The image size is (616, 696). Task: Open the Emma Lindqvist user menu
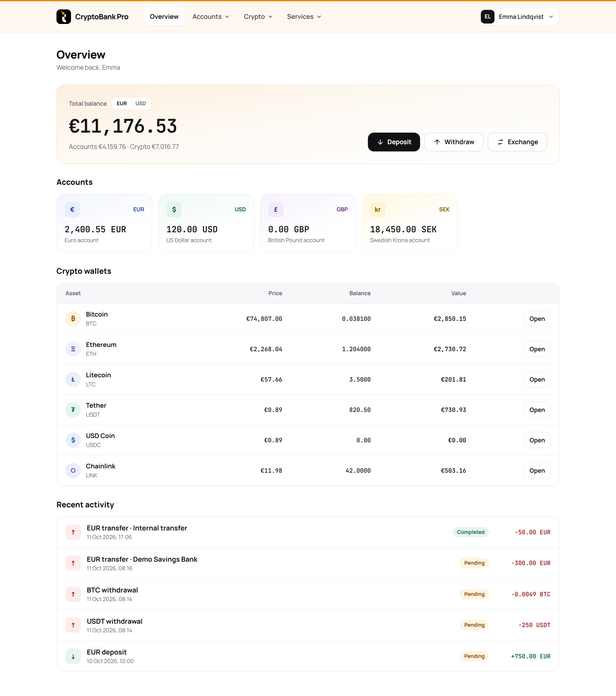coord(518,17)
